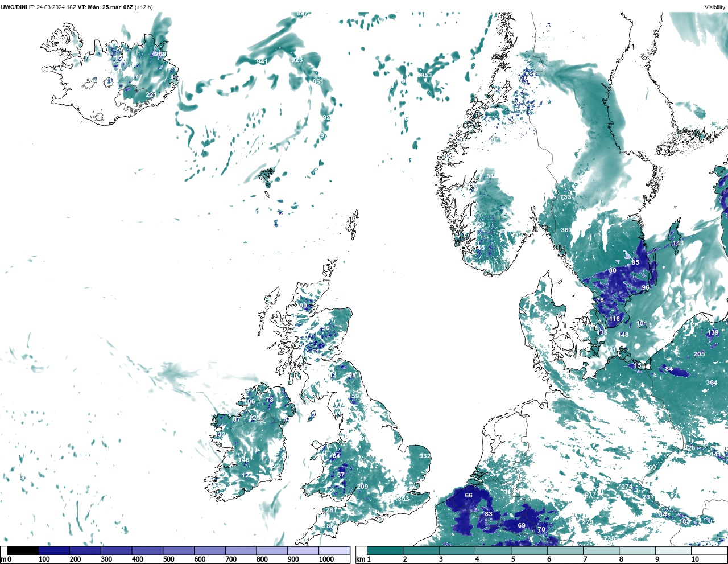
Task: Click map value '83' in dark blue patch
Action: [x=489, y=514]
